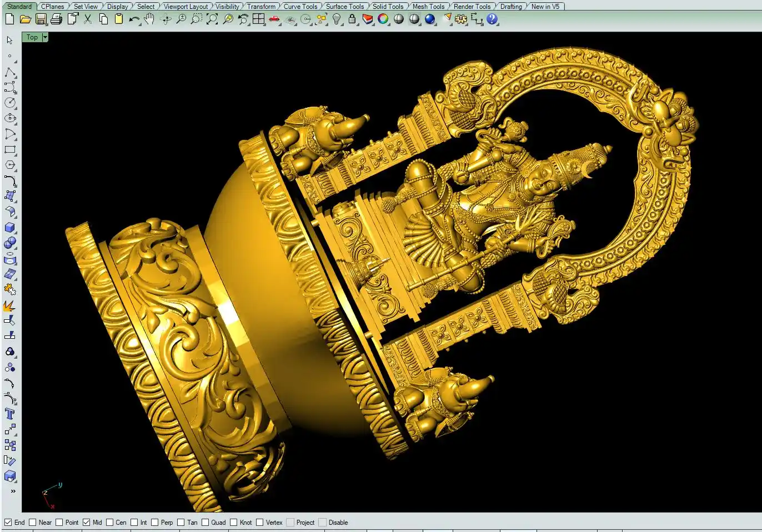Switch to the Mesh Tools tab
This screenshot has width=762, height=532.
(428, 7)
